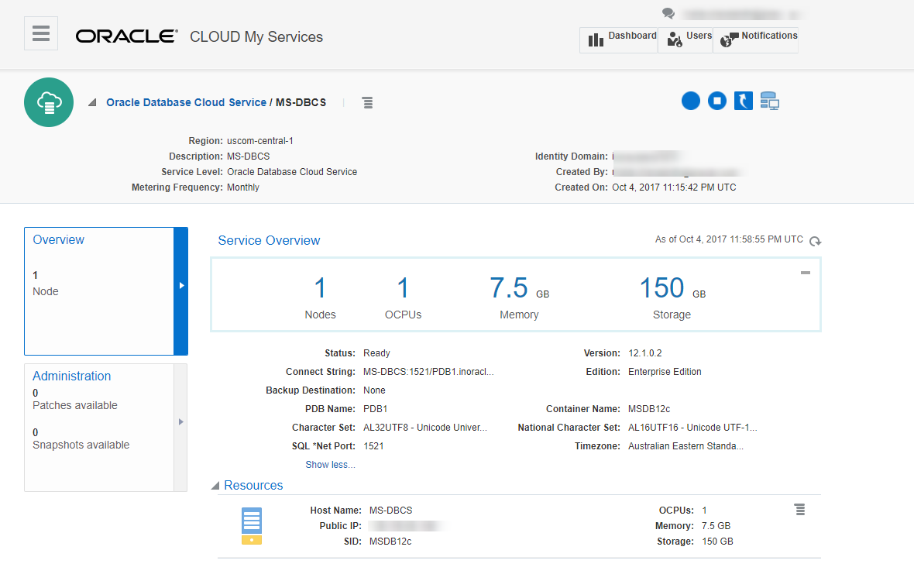Click Snapshots available text
The image size is (914, 588).
pyautogui.click(x=81, y=445)
